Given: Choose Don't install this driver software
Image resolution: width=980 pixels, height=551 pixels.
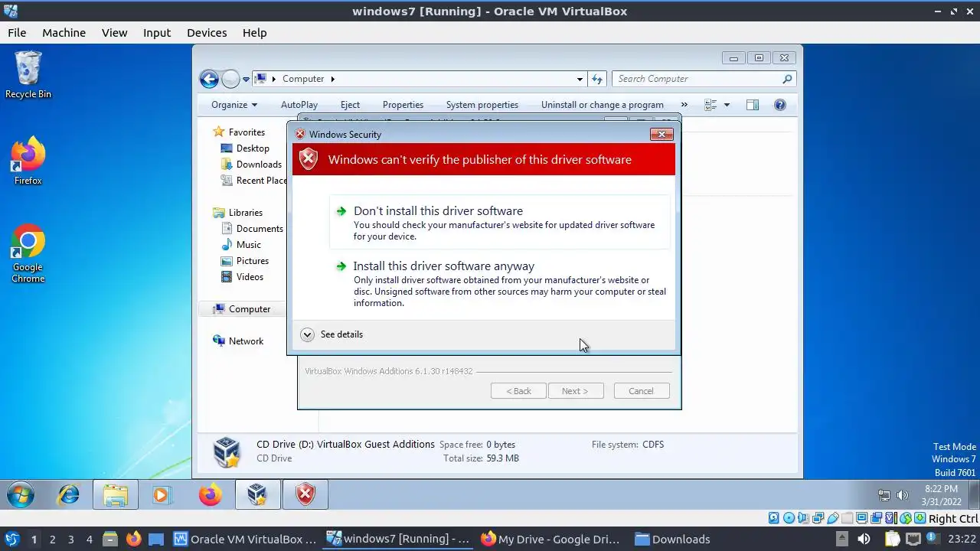Looking at the screenshot, I should 500,222.
